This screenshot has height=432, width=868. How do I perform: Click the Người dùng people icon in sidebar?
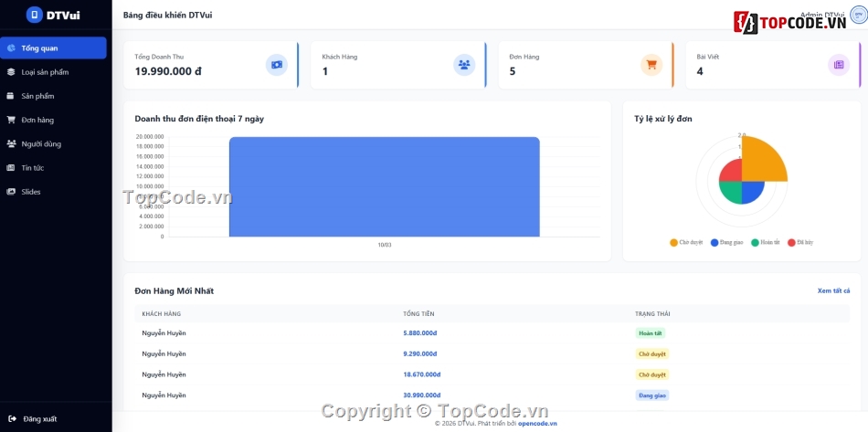click(11, 143)
